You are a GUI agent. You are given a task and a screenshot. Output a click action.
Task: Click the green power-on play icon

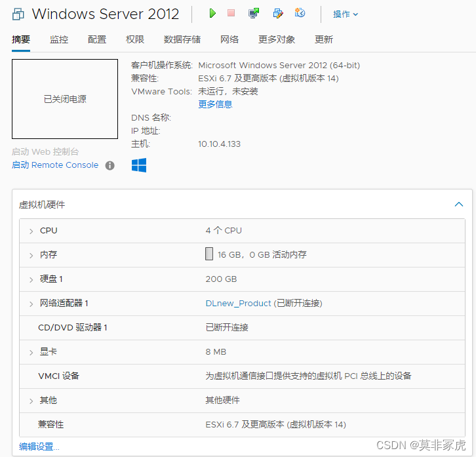212,13
